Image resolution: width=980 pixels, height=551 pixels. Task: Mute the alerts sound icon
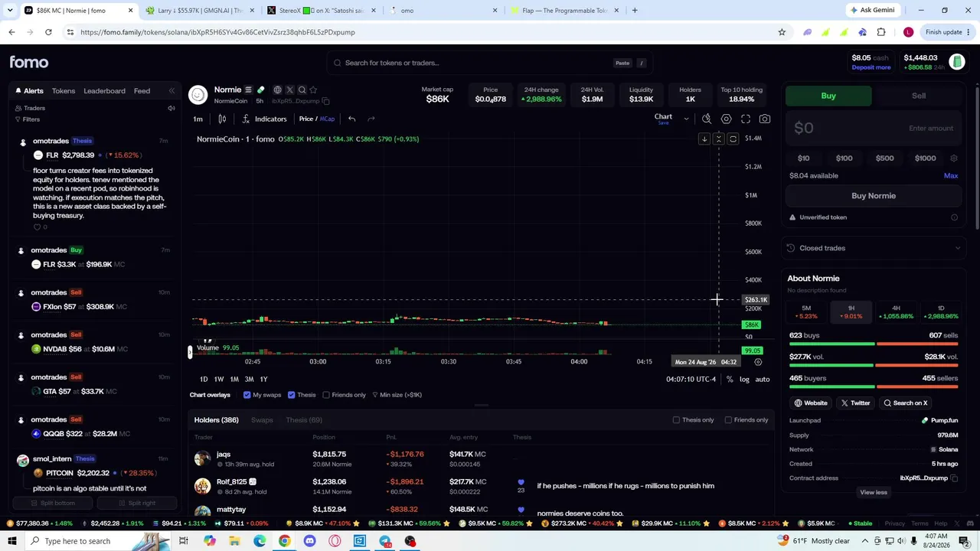tap(171, 109)
